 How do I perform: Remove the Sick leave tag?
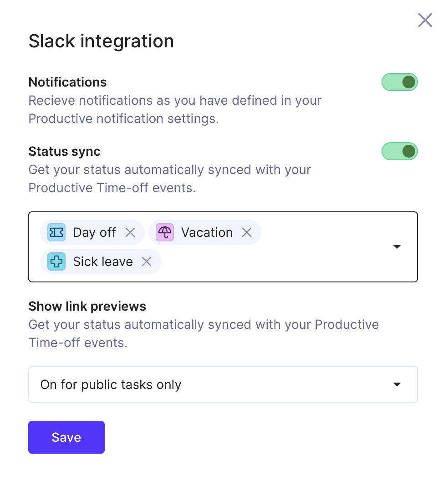147,261
